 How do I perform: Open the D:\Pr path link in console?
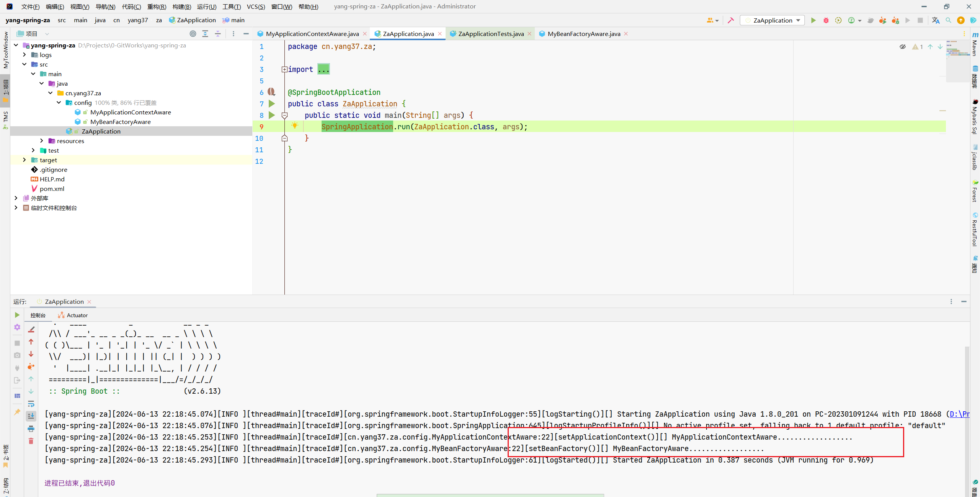click(x=959, y=414)
